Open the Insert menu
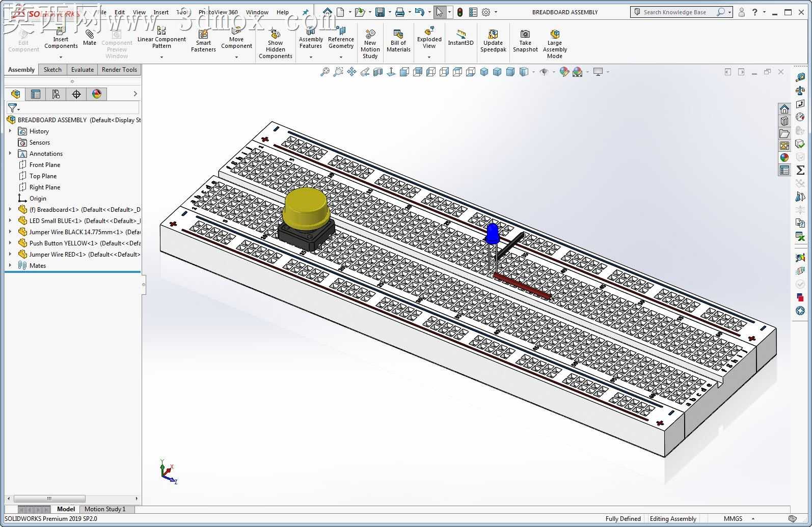Screen dimensions: 812x527 [161, 12]
